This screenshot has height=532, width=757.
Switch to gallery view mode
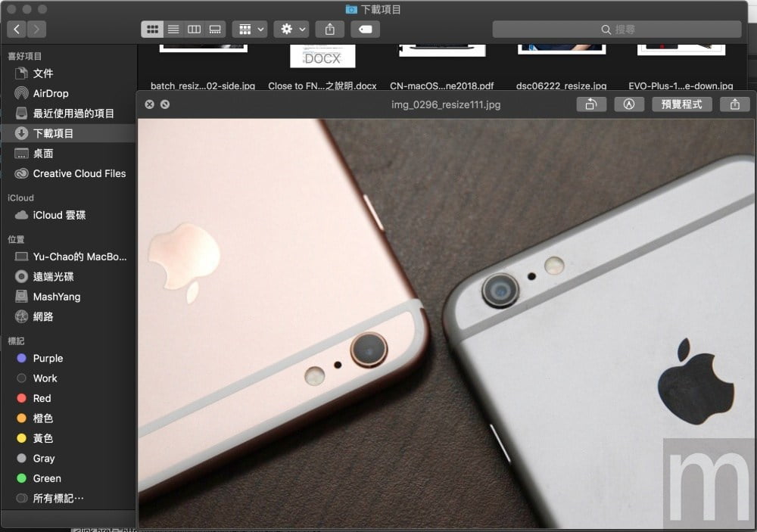tap(215, 30)
